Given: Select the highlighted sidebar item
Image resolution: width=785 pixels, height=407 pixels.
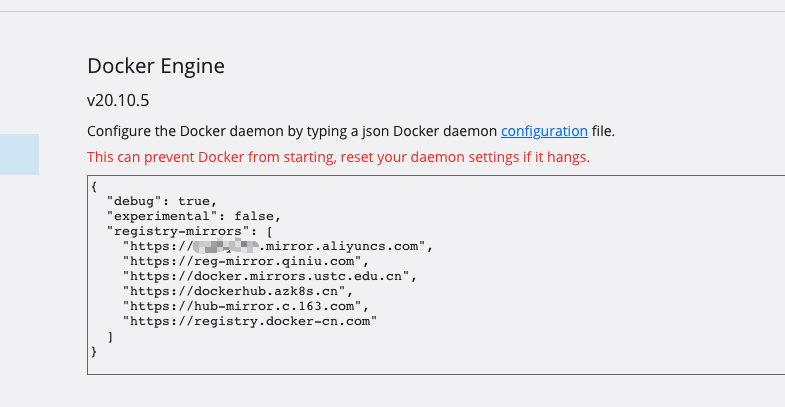Looking at the screenshot, I should [x=20, y=154].
